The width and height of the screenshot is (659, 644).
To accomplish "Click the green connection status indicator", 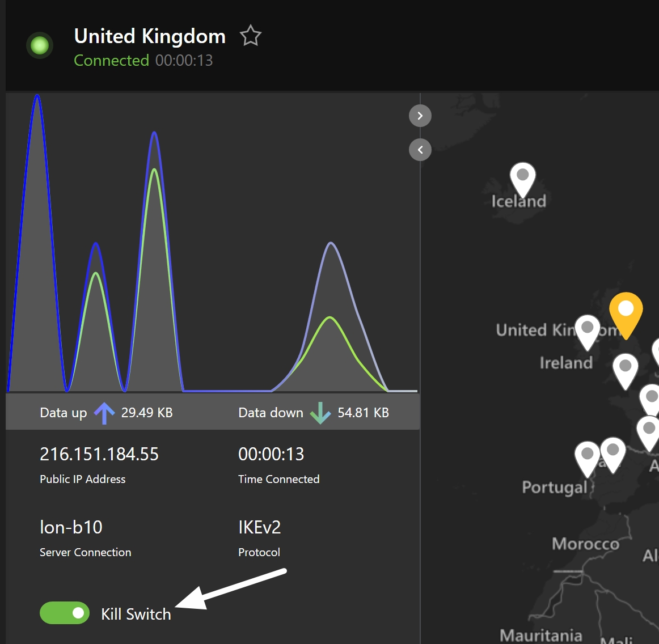I will coord(40,45).
